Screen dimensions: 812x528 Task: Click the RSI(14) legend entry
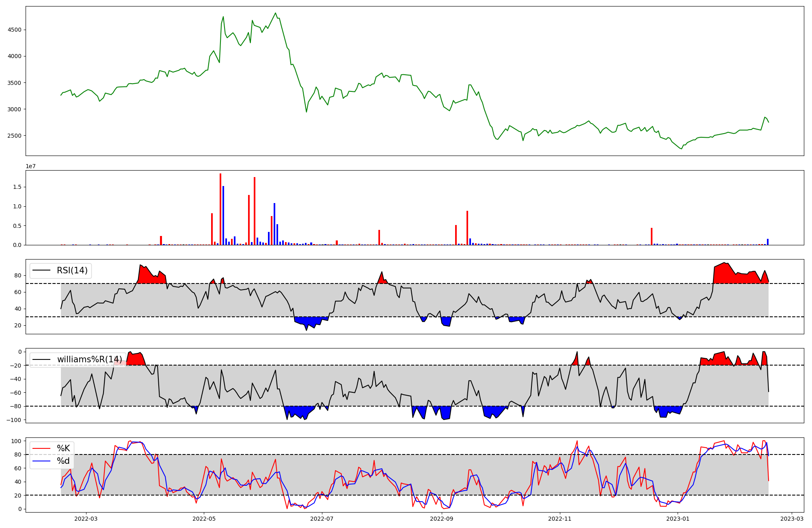72,270
